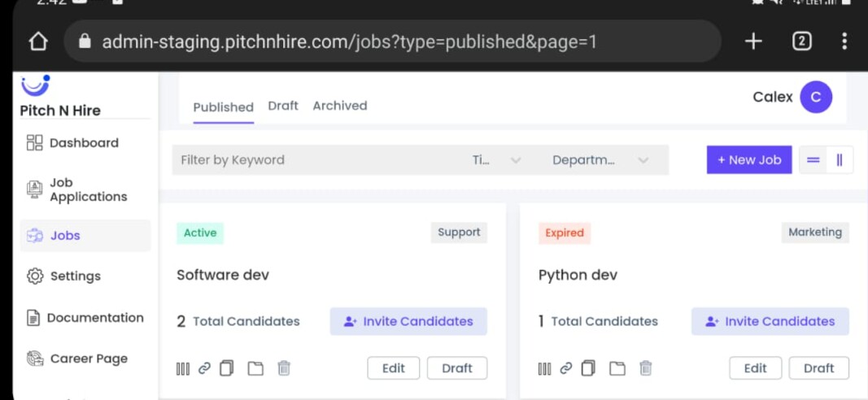Expand the Ti... filter dropdown
The width and height of the screenshot is (868, 400).
point(496,160)
